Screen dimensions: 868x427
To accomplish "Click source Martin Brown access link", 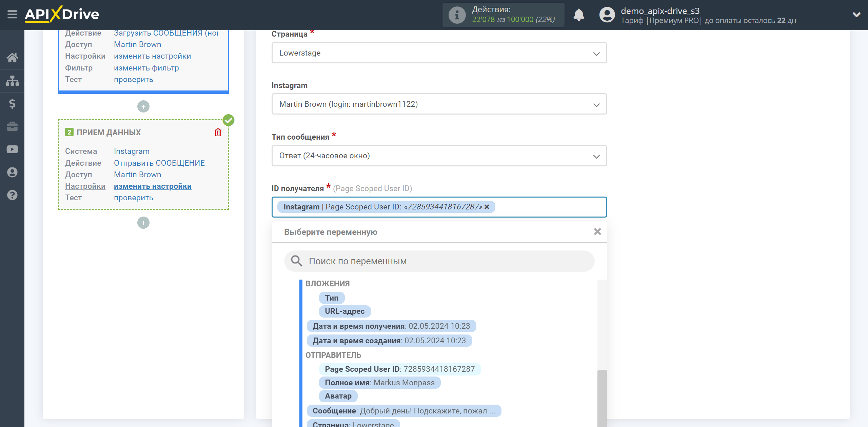I will coord(137,44).
